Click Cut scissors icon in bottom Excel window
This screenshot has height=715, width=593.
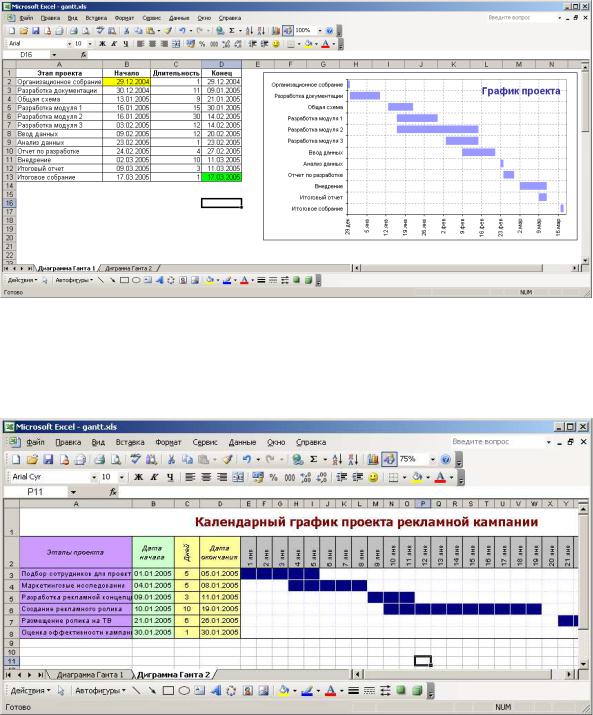pyautogui.click(x=171, y=459)
